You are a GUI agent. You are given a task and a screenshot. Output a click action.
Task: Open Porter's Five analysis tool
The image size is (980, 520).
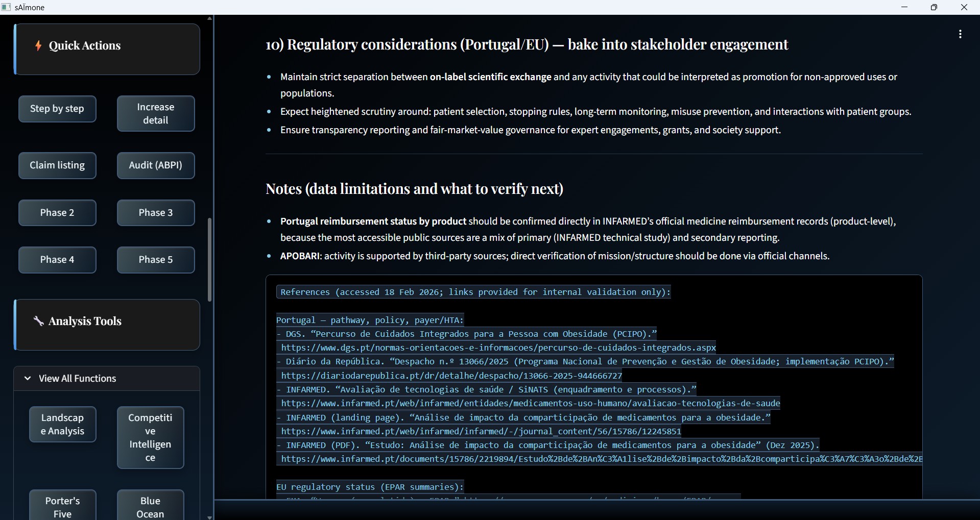tap(63, 507)
